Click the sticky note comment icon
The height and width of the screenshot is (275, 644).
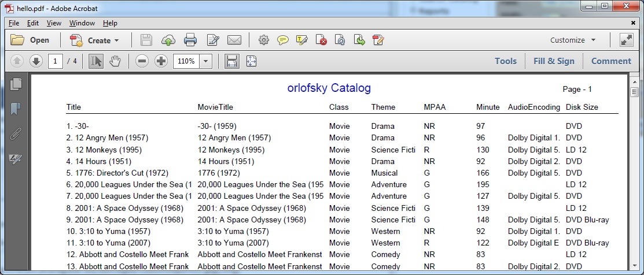282,40
